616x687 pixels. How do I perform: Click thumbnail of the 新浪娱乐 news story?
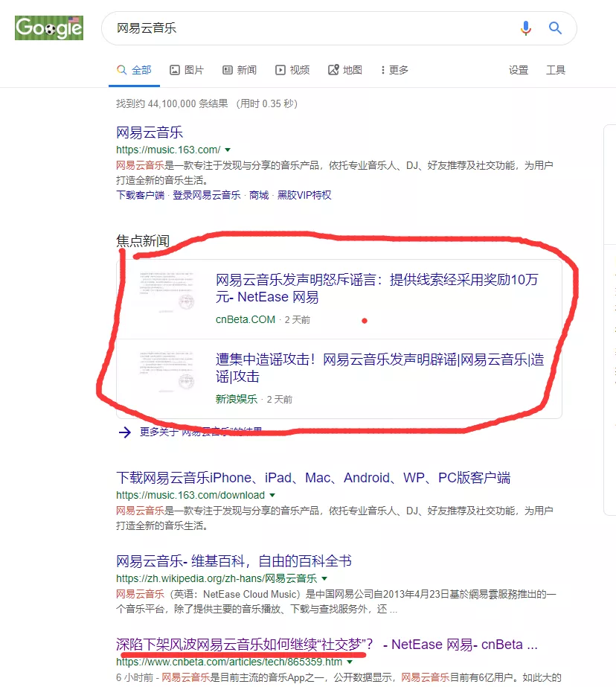(166, 371)
